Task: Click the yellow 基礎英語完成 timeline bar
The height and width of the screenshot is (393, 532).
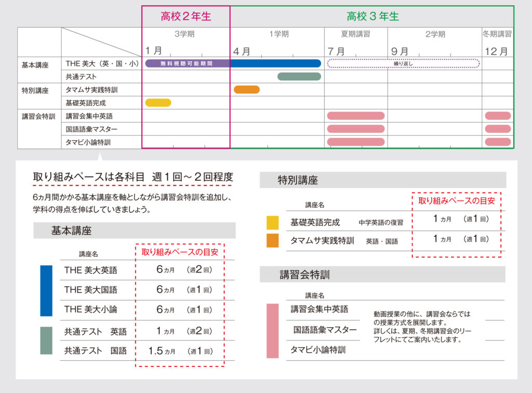Action: (158, 102)
